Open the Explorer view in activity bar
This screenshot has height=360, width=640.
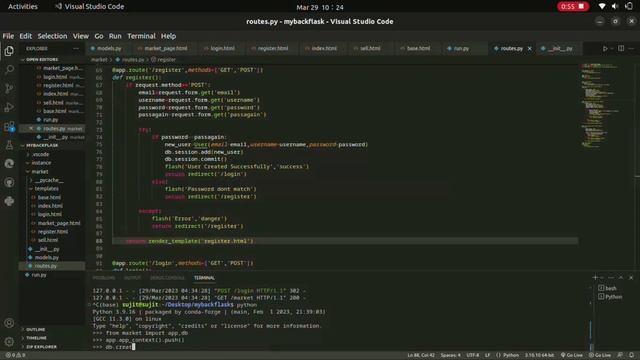coord(9,51)
